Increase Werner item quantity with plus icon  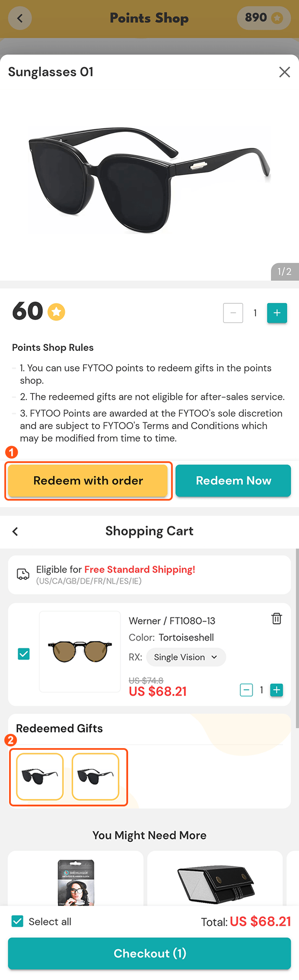pyautogui.click(x=276, y=690)
